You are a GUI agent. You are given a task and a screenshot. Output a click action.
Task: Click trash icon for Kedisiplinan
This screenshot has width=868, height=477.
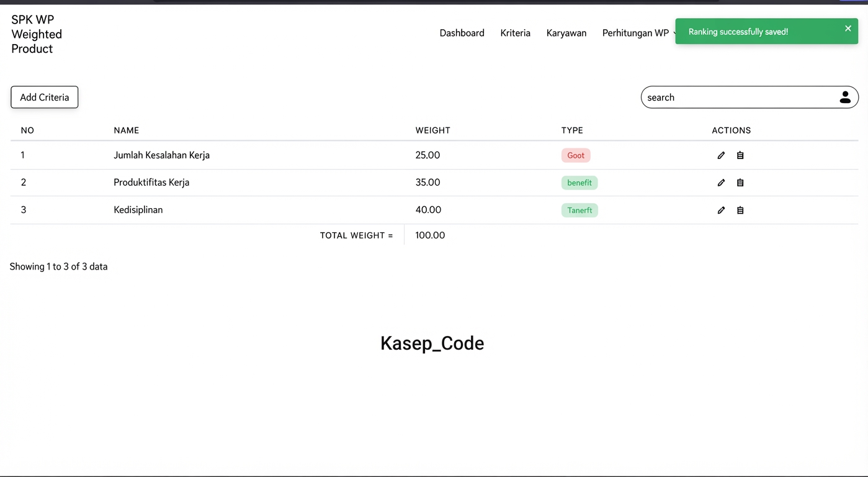(x=740, y=210)
